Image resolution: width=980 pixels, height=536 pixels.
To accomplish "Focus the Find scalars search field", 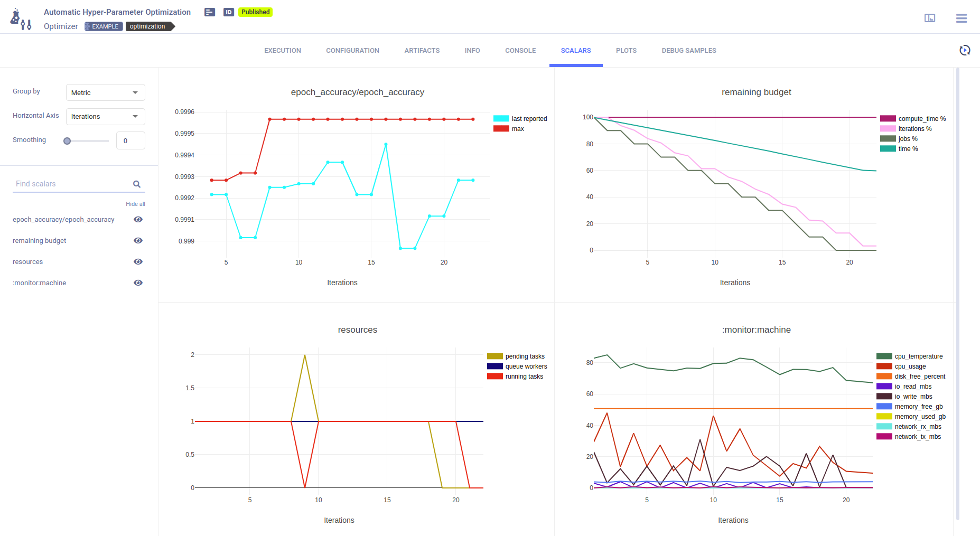I will [71, 184].
